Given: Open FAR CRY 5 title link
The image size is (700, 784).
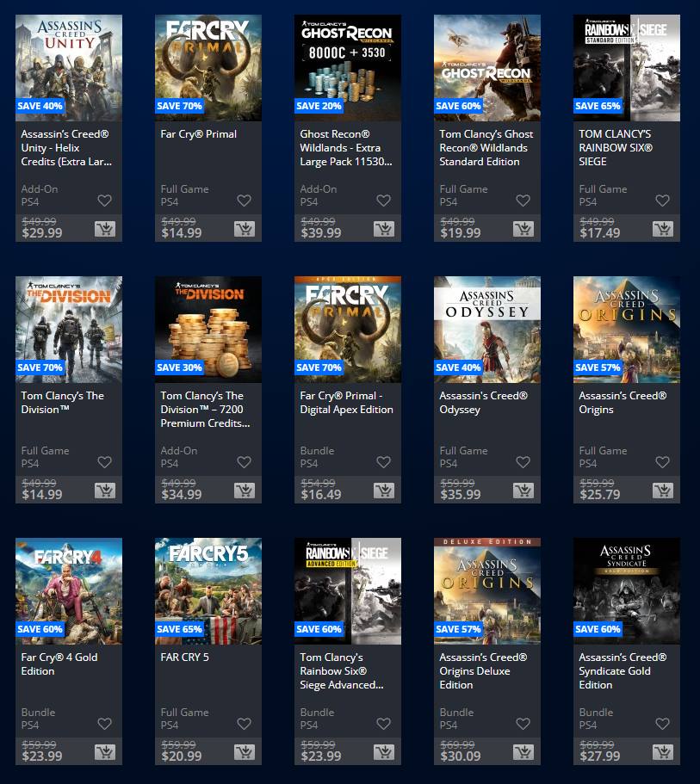Looking at the screenshot, I should 184,657.
